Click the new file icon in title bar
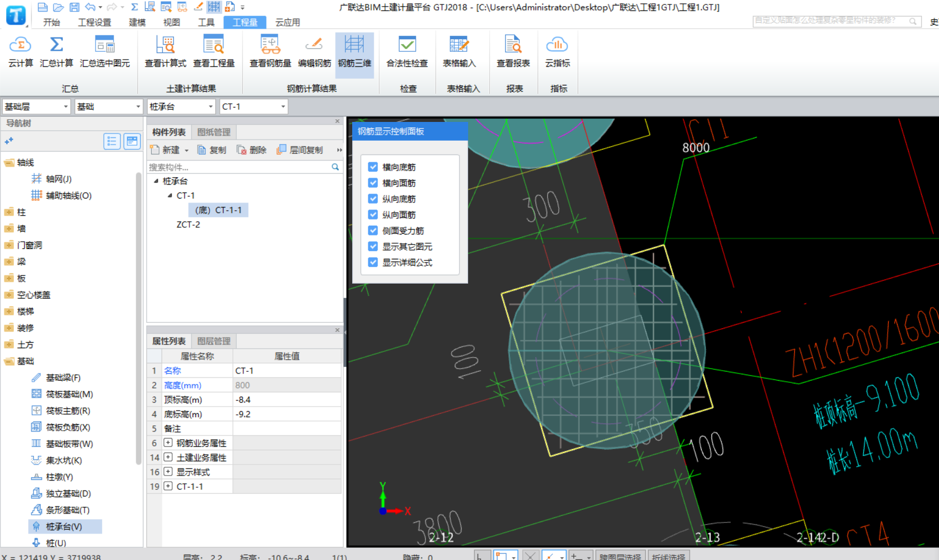The height and width of the screenshot is (560, 939). pyautogui.click(x=43, y=7)
